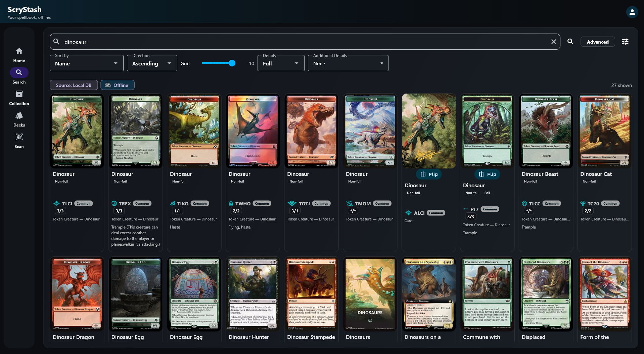Click the Common rarity badge beside TREX

[x=142, y=203]
